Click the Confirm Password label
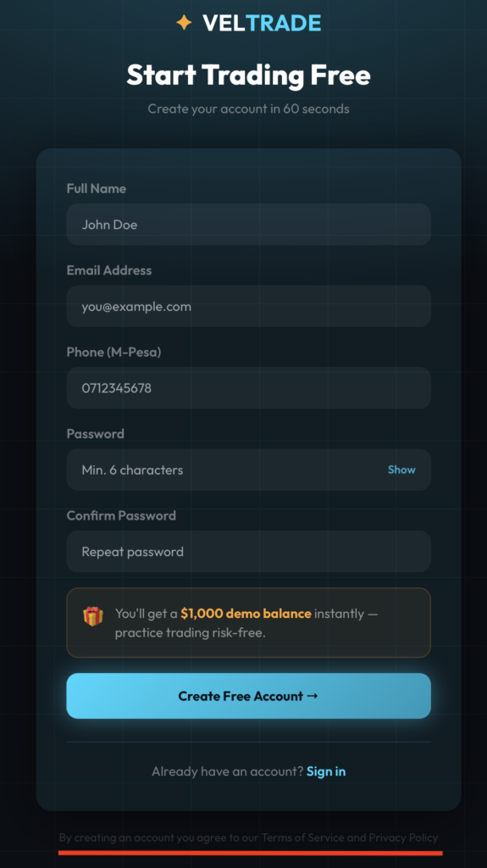Viewport: 487px width, 868px height. pos(121,515)
